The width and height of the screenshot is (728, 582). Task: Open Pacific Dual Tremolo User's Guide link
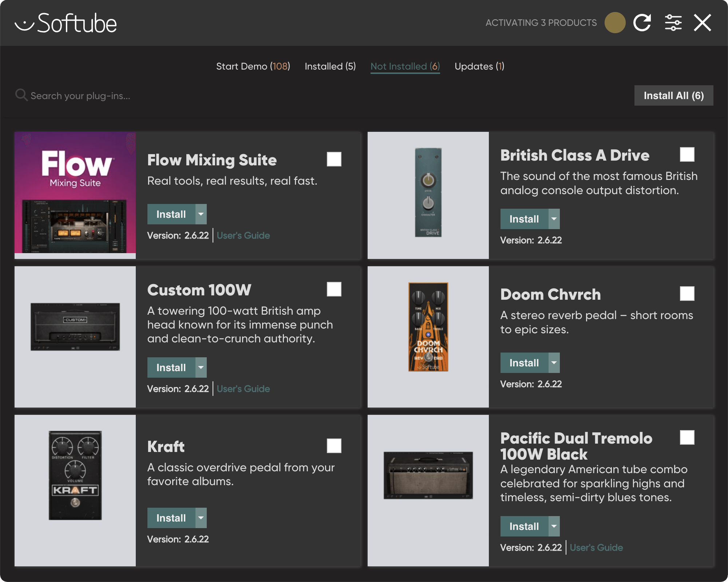click(x=596, y=547)
